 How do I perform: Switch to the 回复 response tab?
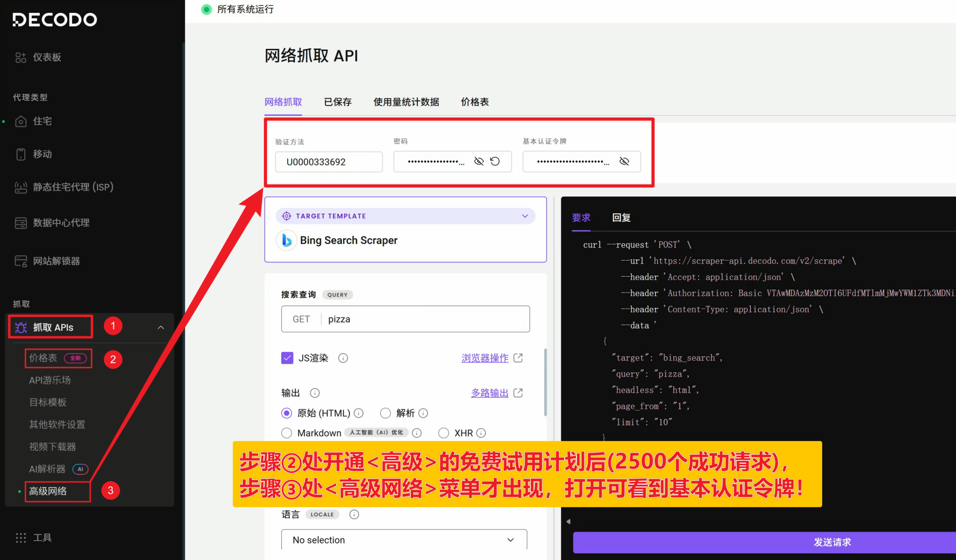click(621, 218)
